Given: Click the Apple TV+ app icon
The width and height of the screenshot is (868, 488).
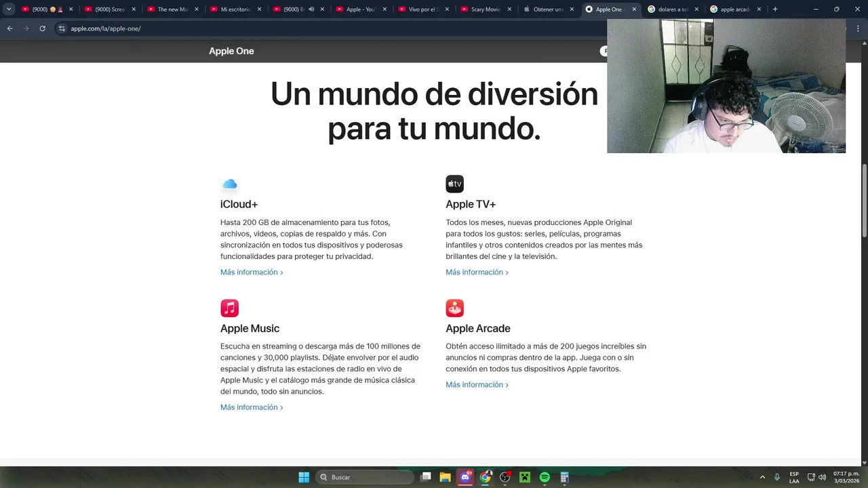Looking at the screenshot, I should click(454, 184).
